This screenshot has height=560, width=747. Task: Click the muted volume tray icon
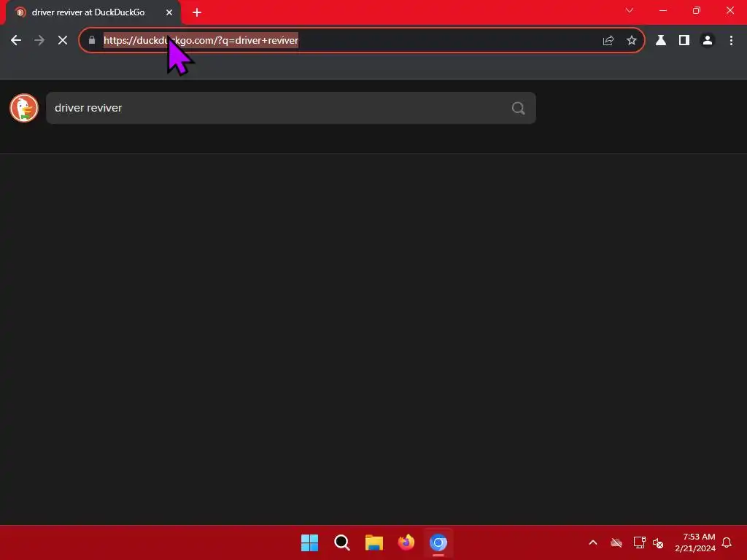point(658,542)
